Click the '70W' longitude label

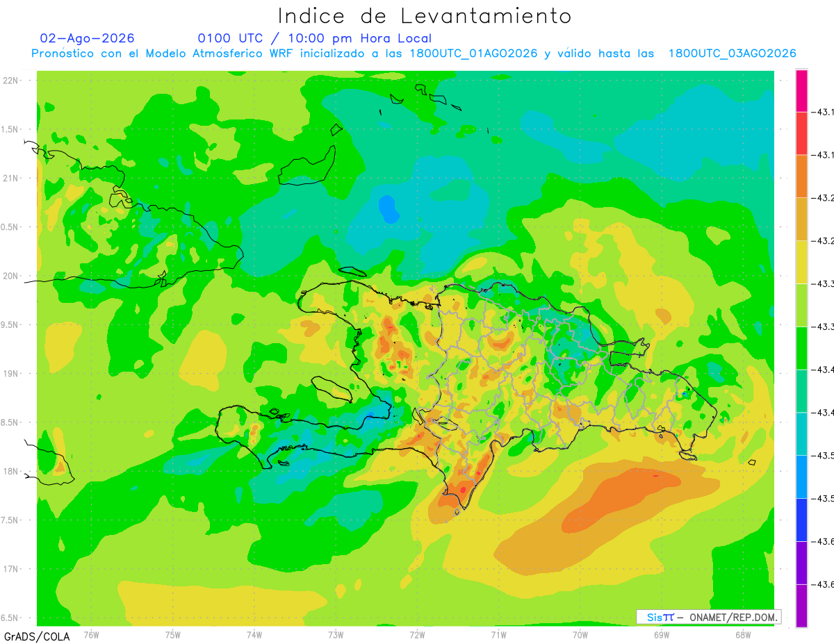click(580, 635)
